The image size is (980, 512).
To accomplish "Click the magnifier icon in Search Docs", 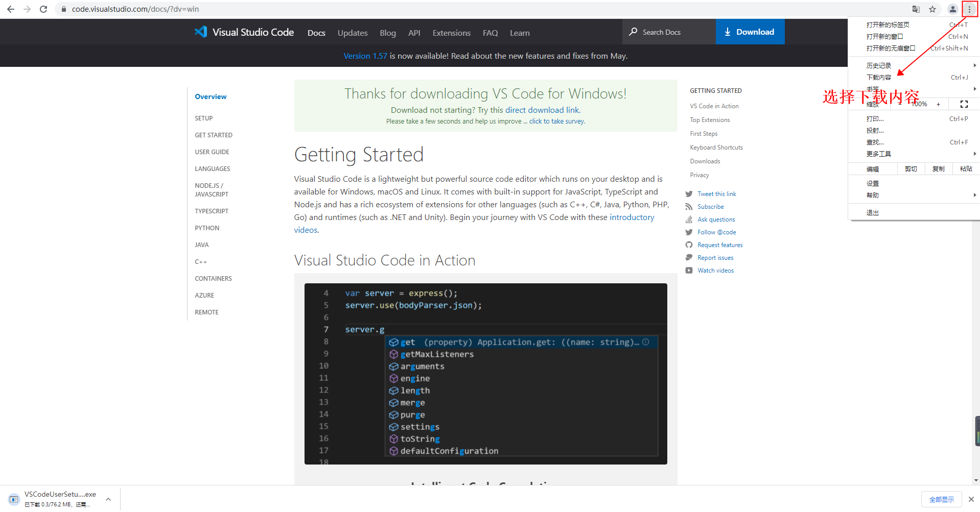I will [x=633, y=32].
